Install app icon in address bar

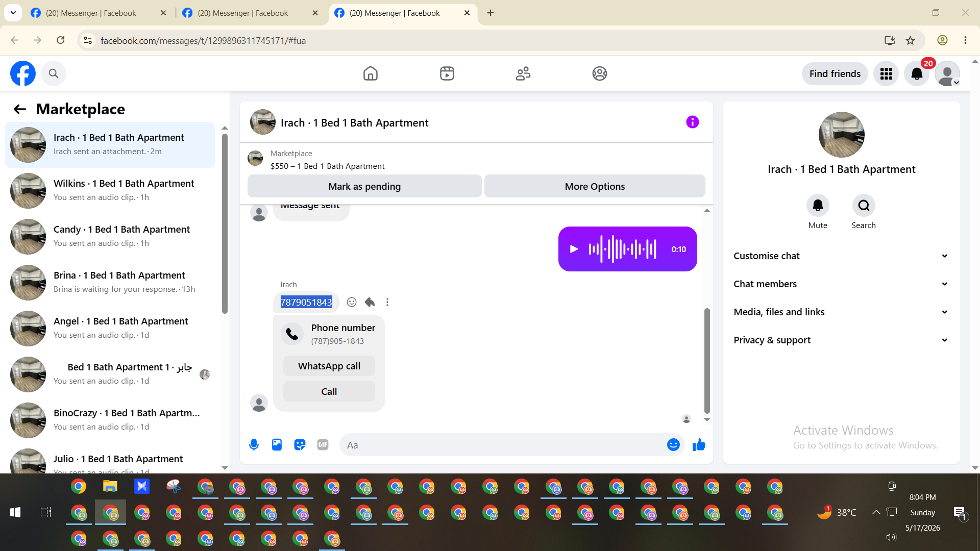click(x=890, y=40)
